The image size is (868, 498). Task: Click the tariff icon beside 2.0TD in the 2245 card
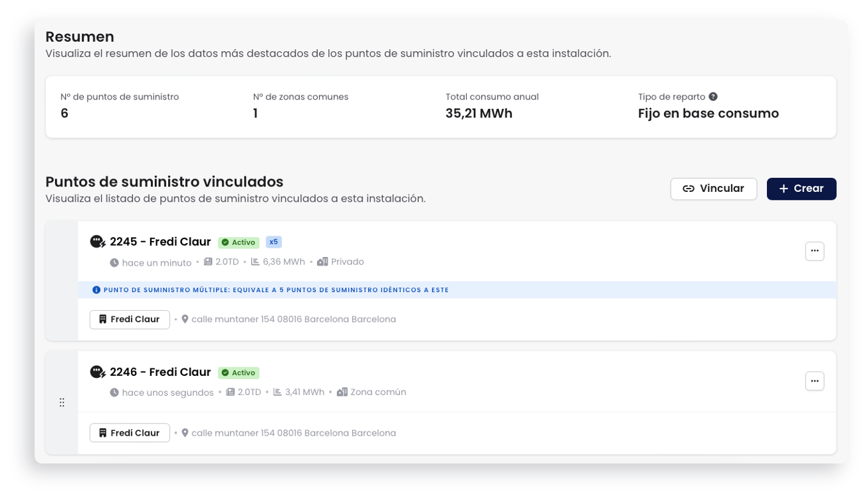coord(208,262)
